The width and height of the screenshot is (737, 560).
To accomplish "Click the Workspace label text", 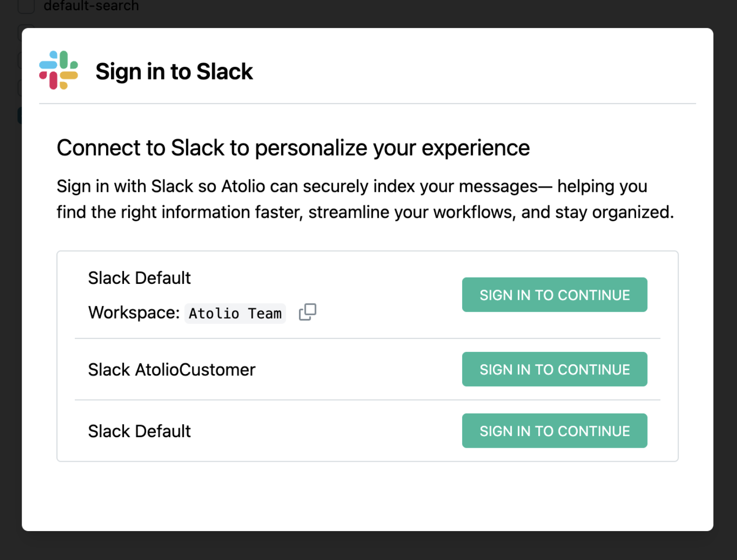I will (x=134, y=312).
